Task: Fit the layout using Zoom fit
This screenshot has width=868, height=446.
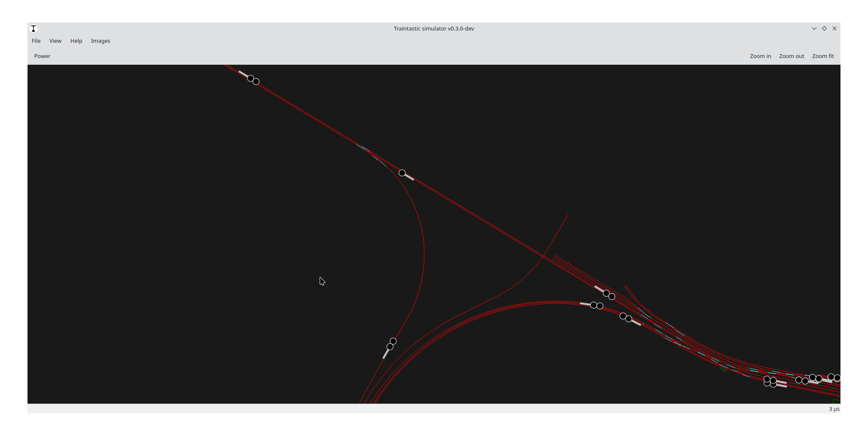Action: 822,56
